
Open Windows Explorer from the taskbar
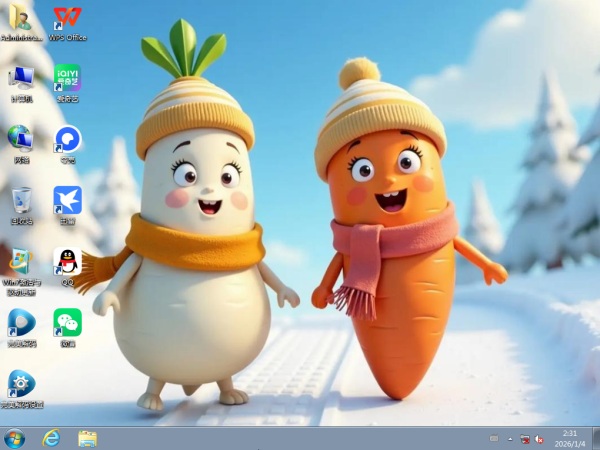tap(87, 438)
